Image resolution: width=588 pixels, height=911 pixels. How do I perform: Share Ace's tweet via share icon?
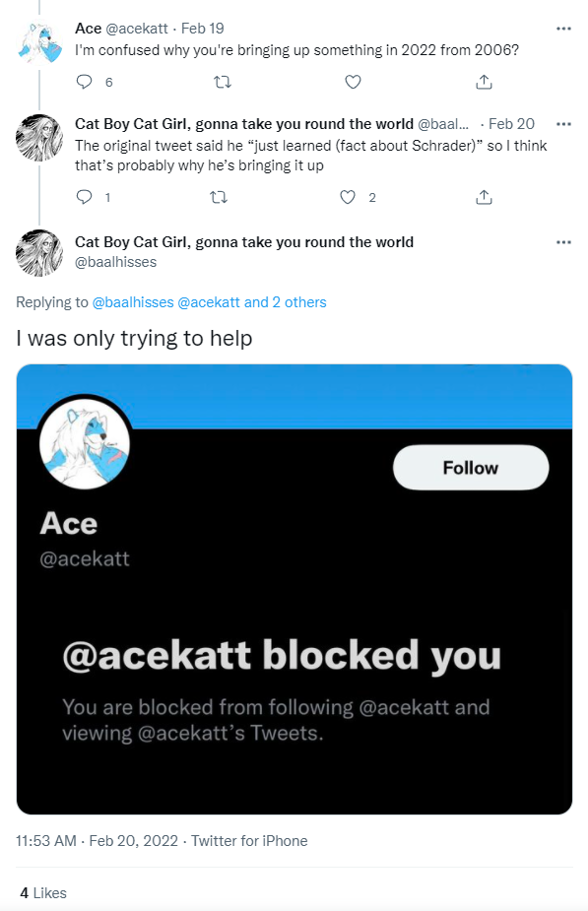484,82
